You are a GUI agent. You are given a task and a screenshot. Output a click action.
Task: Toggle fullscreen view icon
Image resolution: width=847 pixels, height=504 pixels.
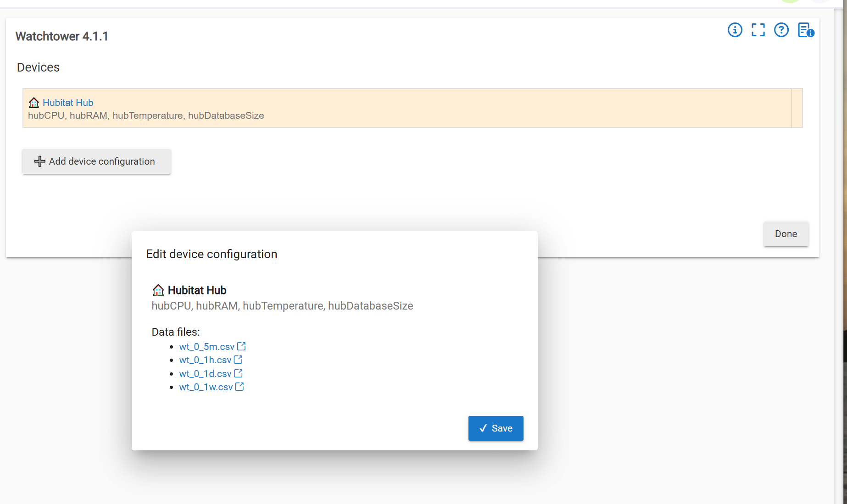[x=758, y=30]
